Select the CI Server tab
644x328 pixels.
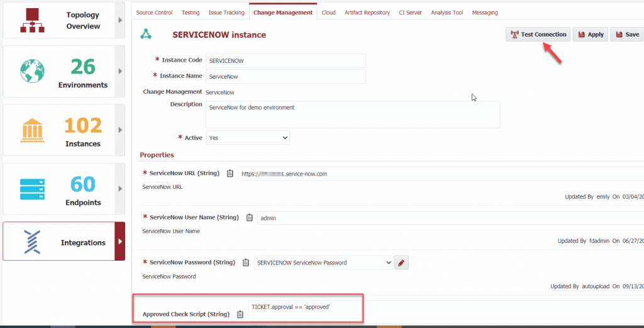(410, 13)
